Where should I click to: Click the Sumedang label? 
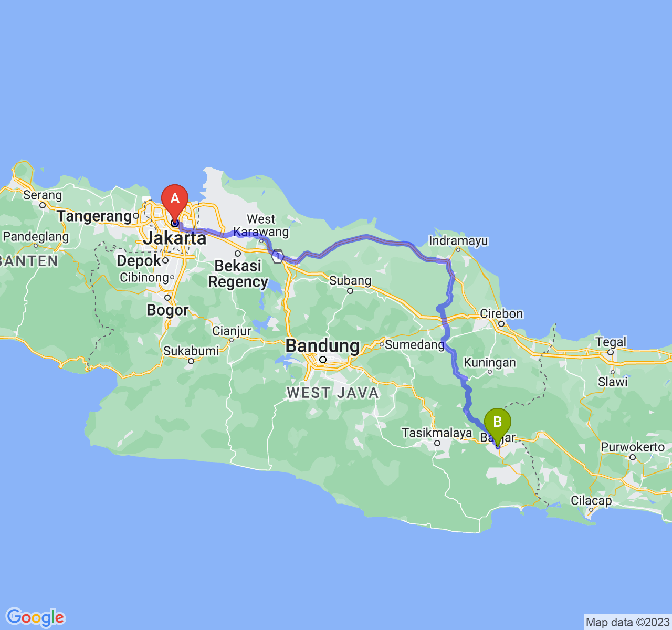point(415,345)
